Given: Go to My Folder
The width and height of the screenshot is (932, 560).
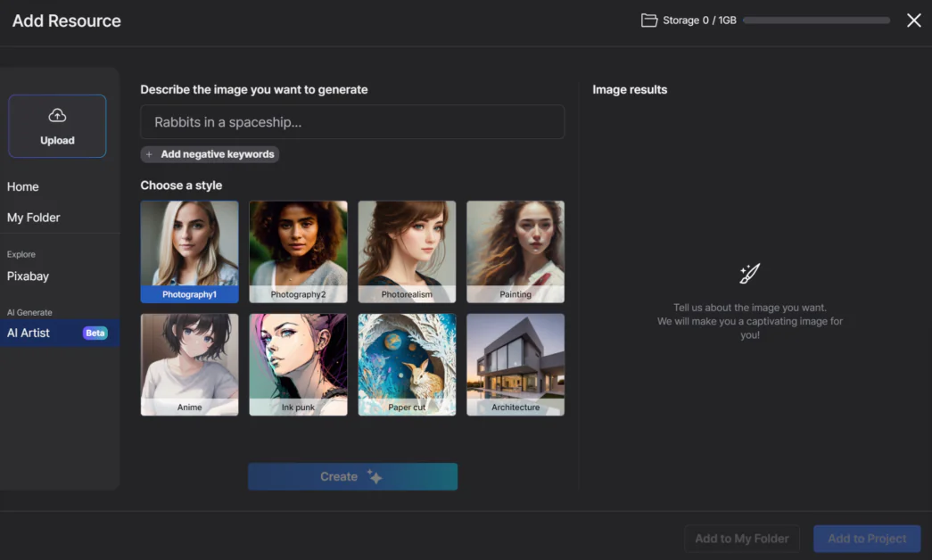Looking at the screenshot, I should click(x=34, y=218).
